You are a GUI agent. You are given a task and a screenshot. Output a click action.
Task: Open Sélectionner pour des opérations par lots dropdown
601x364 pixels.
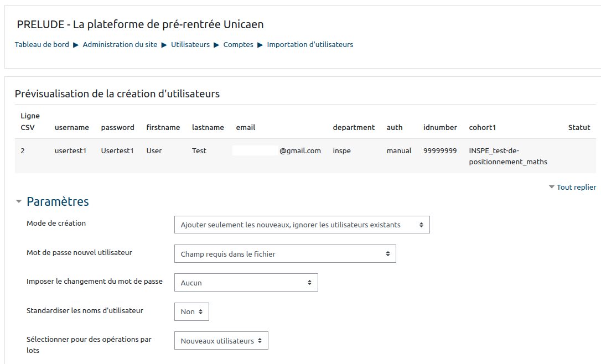[x=221, y=341]
